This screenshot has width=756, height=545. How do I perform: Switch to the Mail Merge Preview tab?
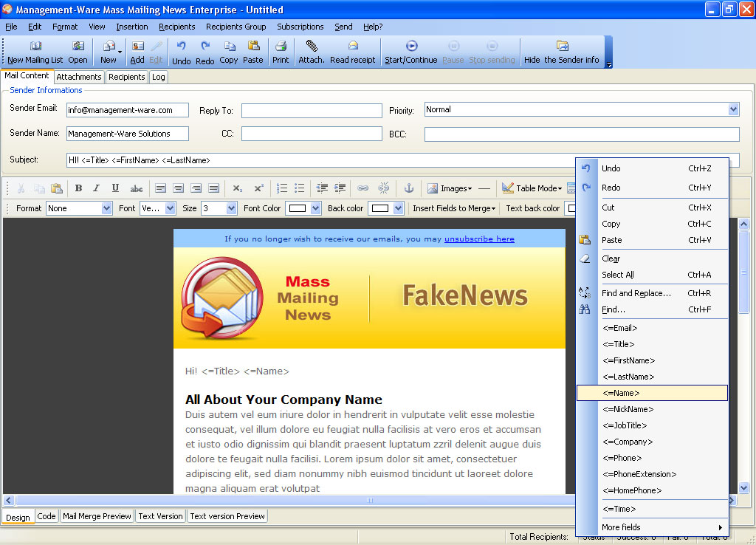point(96,516)
